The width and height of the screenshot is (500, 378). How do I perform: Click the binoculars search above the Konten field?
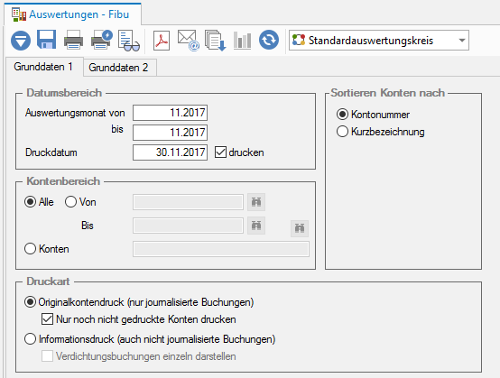tap(299, 228)
